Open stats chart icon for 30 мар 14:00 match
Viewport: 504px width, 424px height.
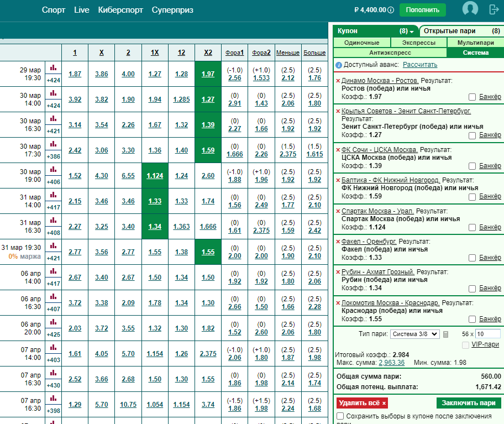pyautogui.click(x=54, y=93)
